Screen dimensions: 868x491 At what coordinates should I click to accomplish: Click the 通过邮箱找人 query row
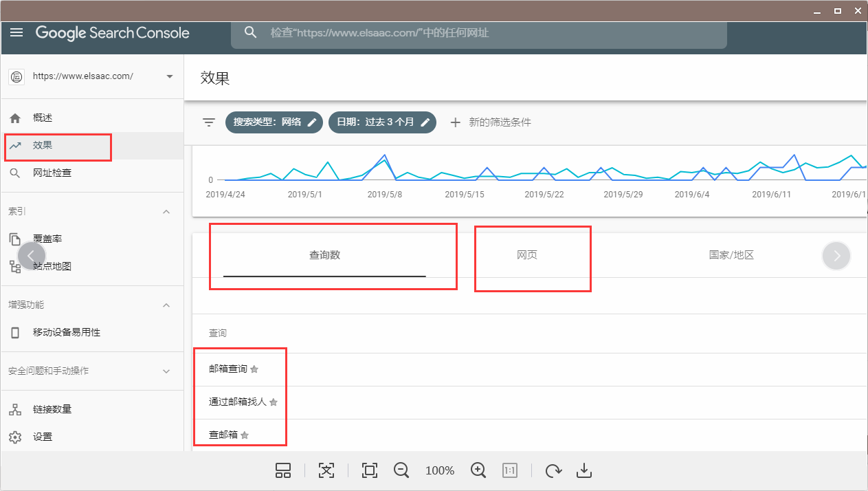pos(530,402)
